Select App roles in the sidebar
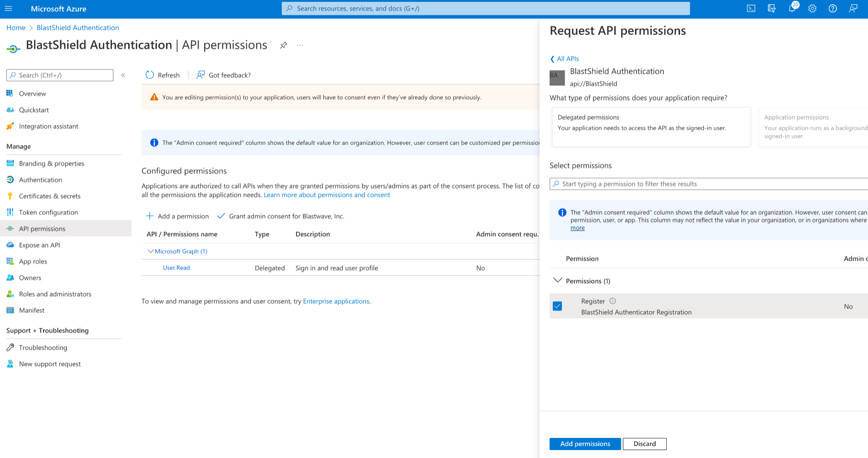 click(x=33, y=261)
